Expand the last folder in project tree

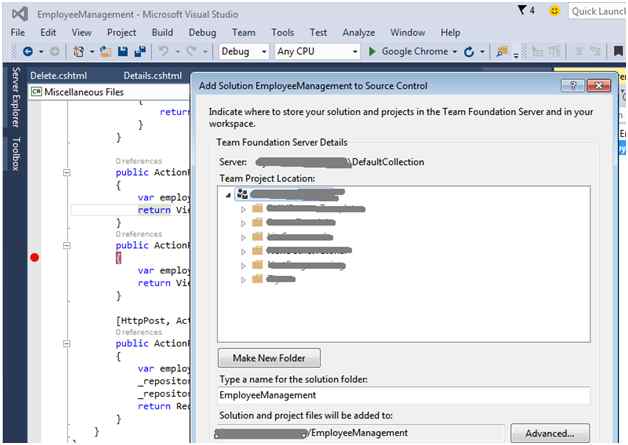click(243, 280)
